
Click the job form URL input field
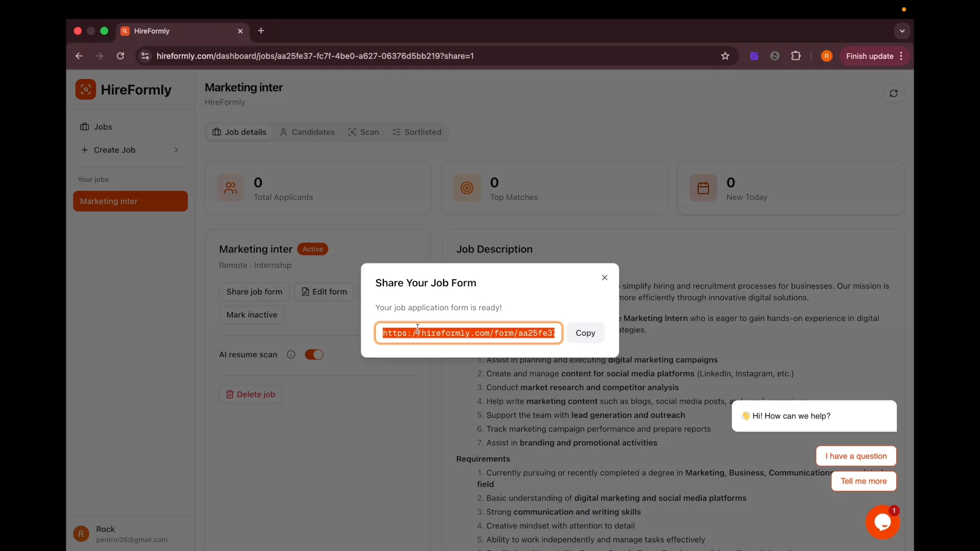pos(469,333)
